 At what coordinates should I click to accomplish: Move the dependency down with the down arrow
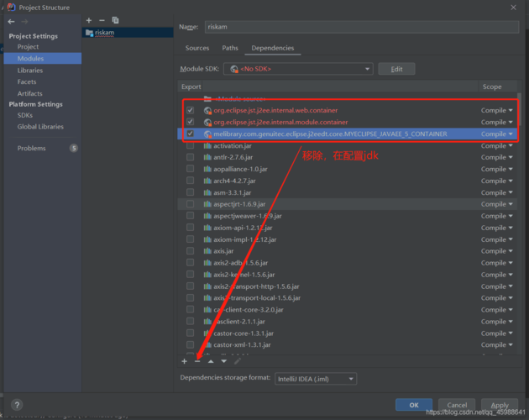tap(223, 361)
